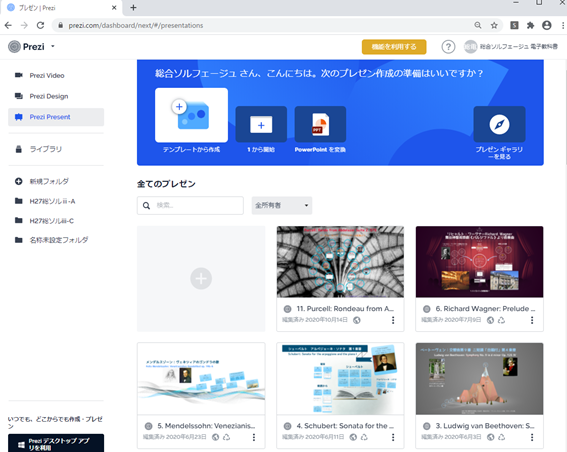Screen dimensions: 567x452
Task: Click title 5. Mendelssohn: Venezianis...
Action: [206, 426]
